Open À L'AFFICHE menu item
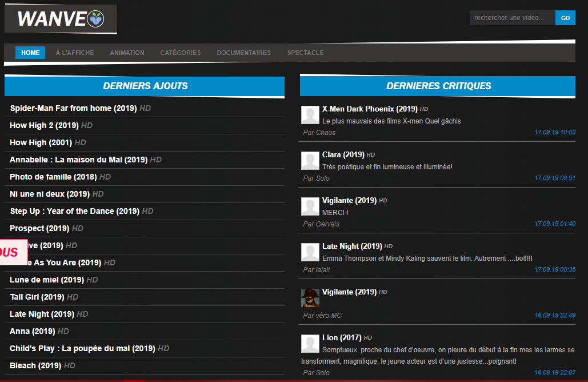This screenshot has width=588, height=382. [x=75, y=53]
